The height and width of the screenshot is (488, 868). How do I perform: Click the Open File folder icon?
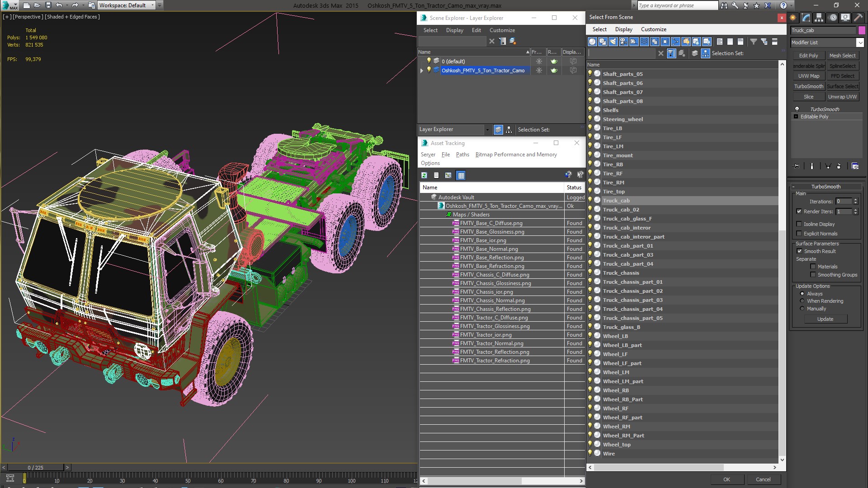coord(38,5)
